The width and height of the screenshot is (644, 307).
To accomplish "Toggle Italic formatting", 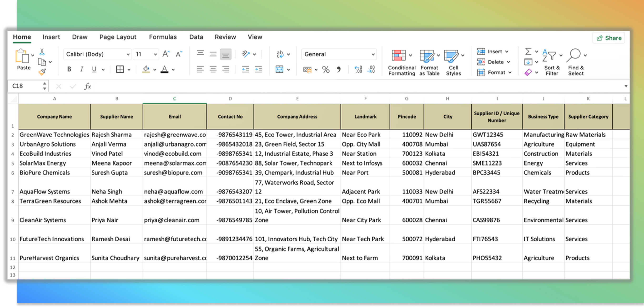I will 81,69.
